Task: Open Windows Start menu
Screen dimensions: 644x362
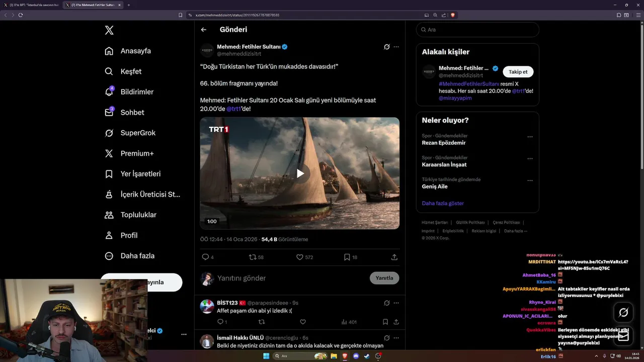Action: [266, 356]
